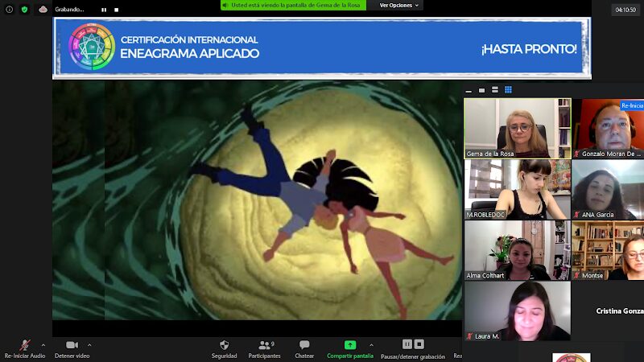Open the Chatear chat panel
The height and width of the screenshot is (362, 644).
click(304, 349)
